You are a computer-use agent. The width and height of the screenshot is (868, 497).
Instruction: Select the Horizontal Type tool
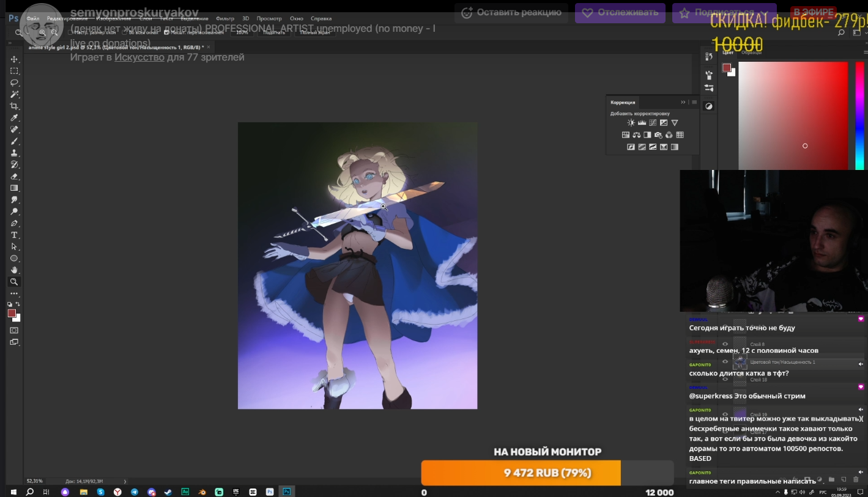[14, 235]
